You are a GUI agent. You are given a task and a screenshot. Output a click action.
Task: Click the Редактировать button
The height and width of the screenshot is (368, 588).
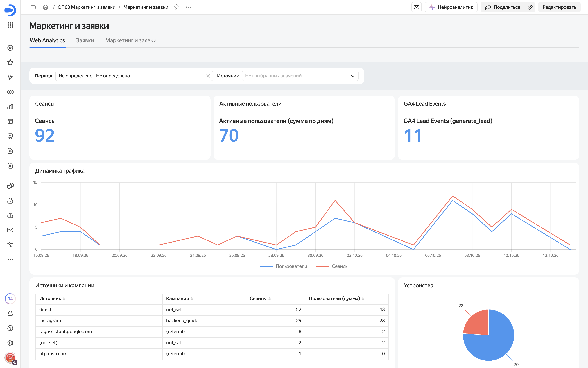coord(559,7)
